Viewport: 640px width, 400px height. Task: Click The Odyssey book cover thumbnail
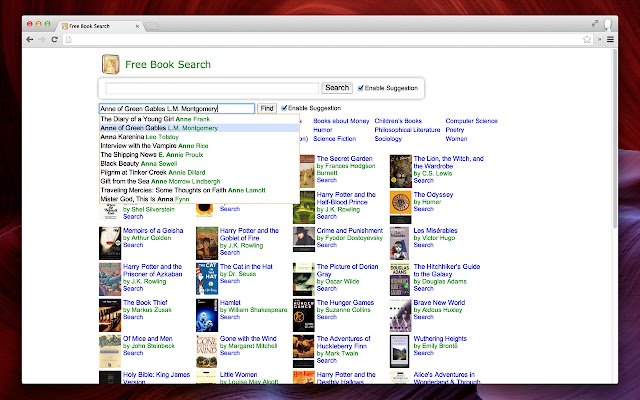point(400,207)
